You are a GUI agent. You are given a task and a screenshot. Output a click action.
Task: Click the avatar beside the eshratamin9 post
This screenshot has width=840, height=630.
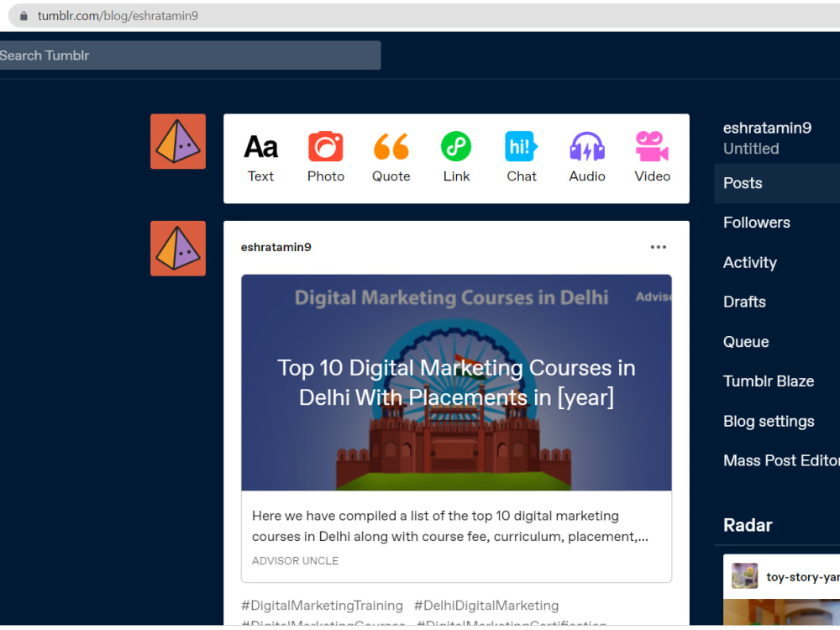coord(178,249)
